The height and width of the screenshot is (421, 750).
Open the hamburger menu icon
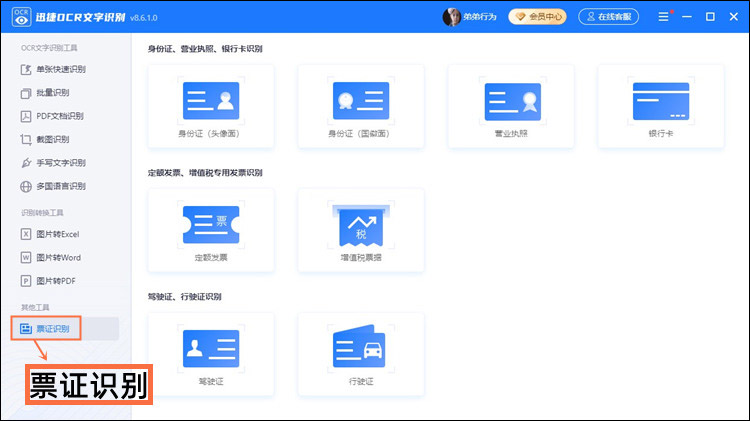663,17
